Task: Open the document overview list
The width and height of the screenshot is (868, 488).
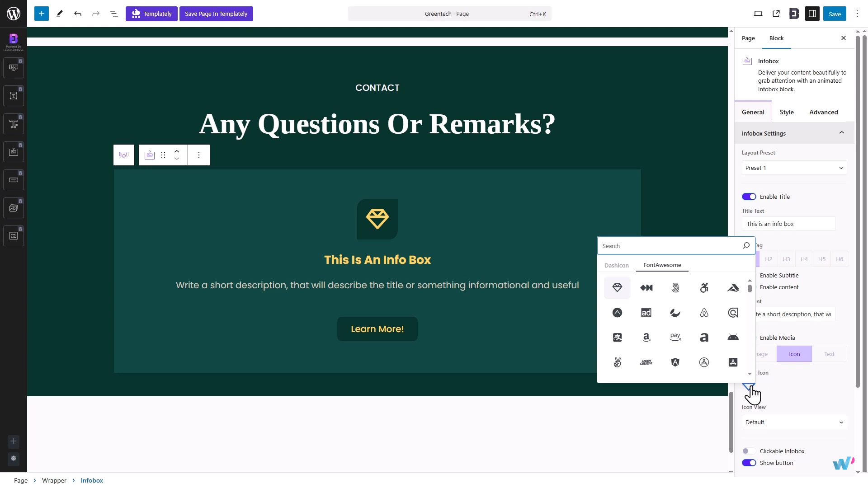Action: pyautogui.click(x=114, y=14)
